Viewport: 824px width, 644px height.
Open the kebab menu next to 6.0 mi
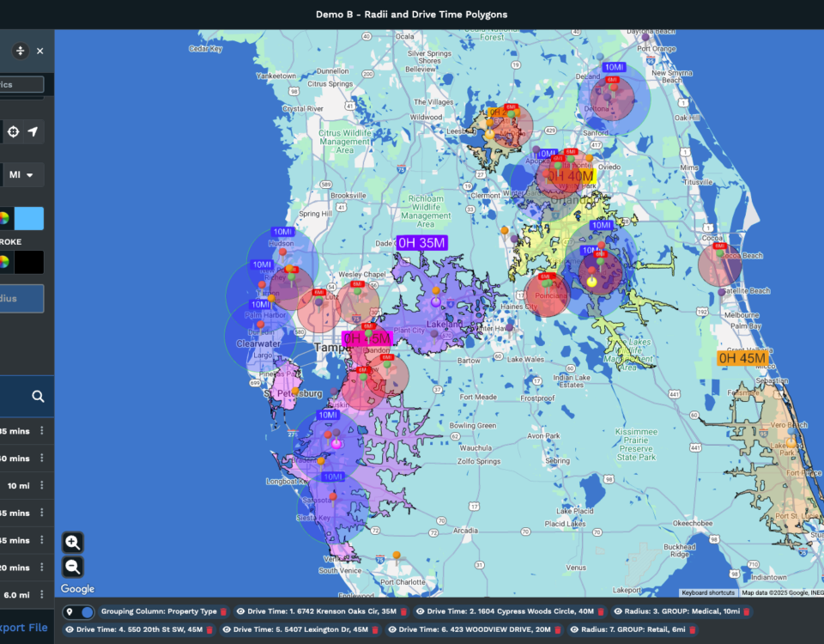(x=41, y=592)
